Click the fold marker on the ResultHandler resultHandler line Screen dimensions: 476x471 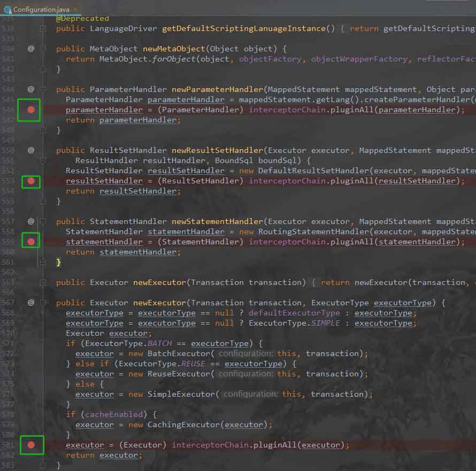point(43,160)
